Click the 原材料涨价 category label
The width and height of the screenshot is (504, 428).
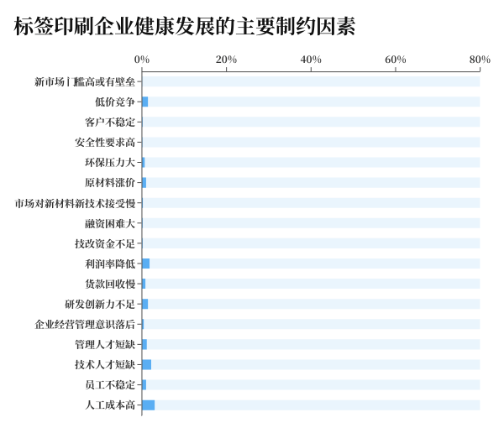coord(110,183)
